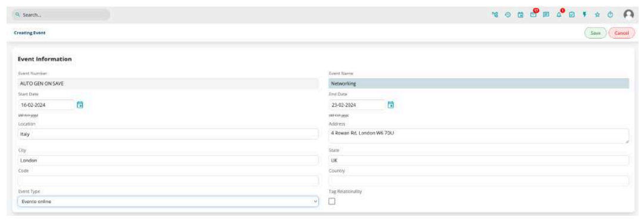The width and height of the screenshot is (644, 220).
Task: Click the Creating Event title text
Action: (x=30, y=32)
